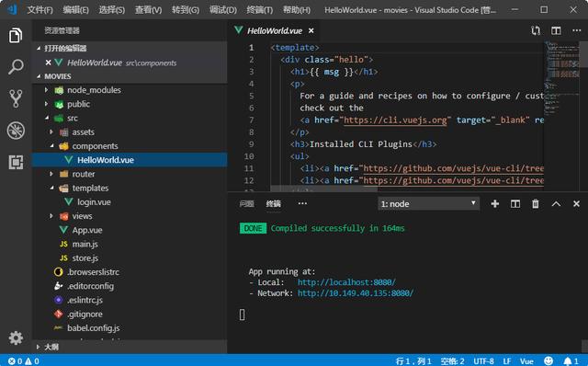Open the Explorer view in activity bar

(x=16, y=36)
